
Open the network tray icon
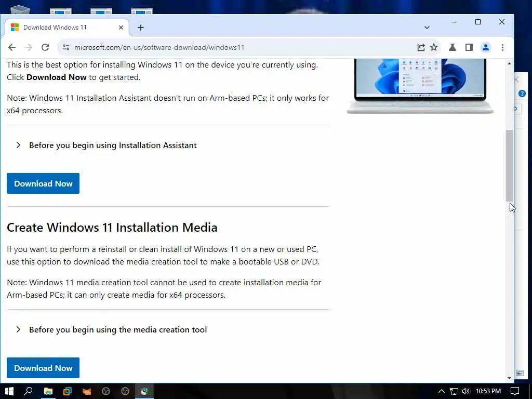pyautogui.click(x=454, y=391)
